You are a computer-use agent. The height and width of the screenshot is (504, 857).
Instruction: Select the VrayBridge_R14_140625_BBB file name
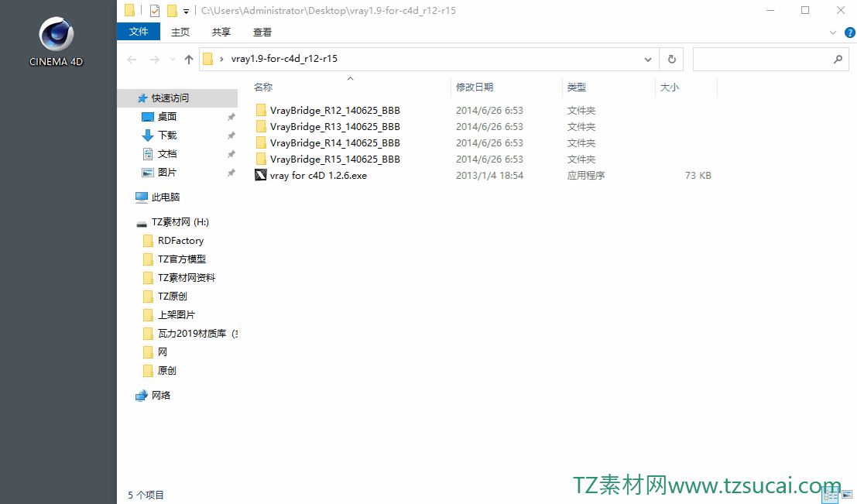pos(335,143)
